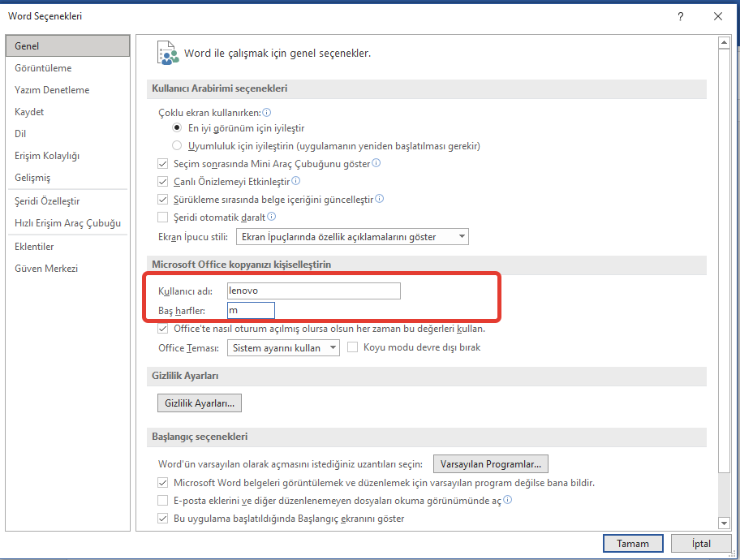Toggle Koyu modu devre dışı bırak checkbox

click(353, 347)
